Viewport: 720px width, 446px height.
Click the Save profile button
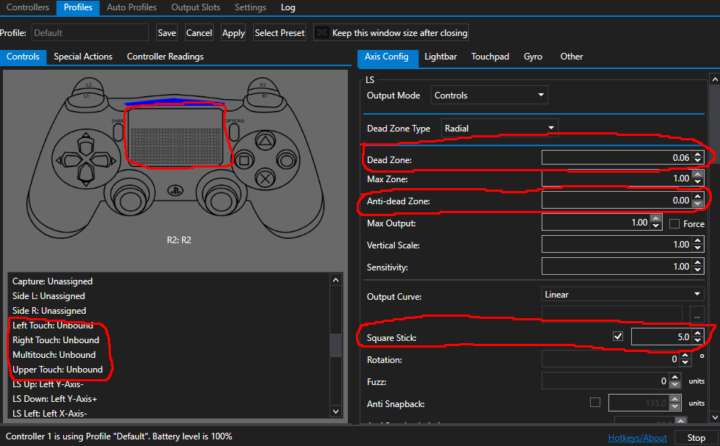pos(167,33)
